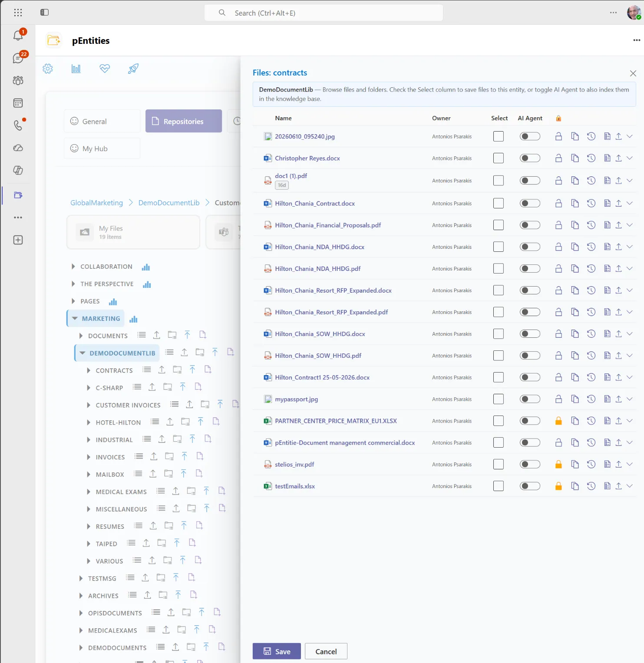Image resolution: width=644 pixels, height=663 pixels.
Task: Switch to the General tab
Action: coord(102,121)
